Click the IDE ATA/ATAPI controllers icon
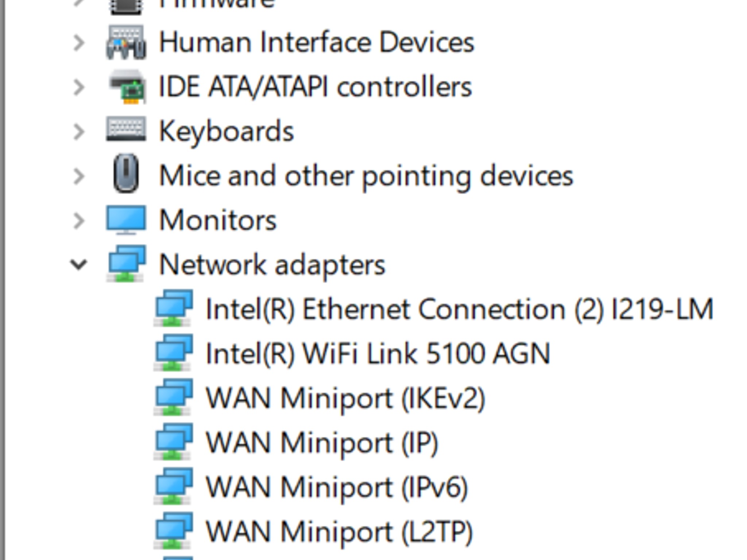This screenshot has width=747, height=560. [x=127, y=87]
